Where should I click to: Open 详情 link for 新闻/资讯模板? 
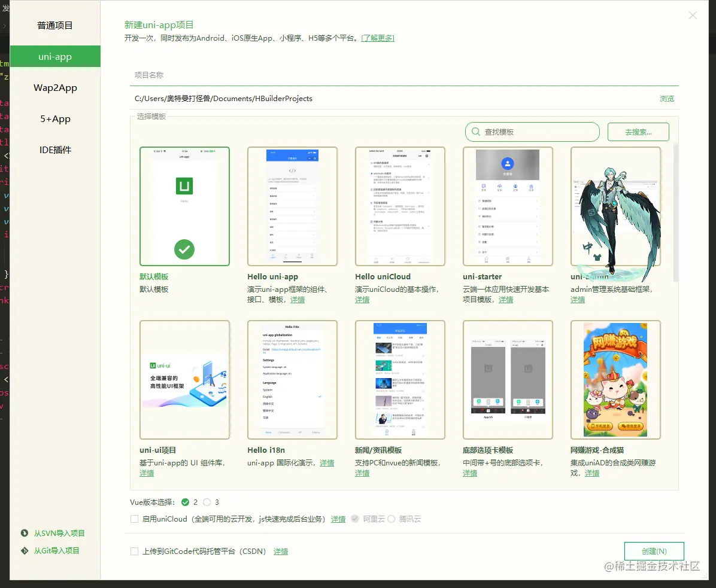pyautogui.click(x=362, y=473)
